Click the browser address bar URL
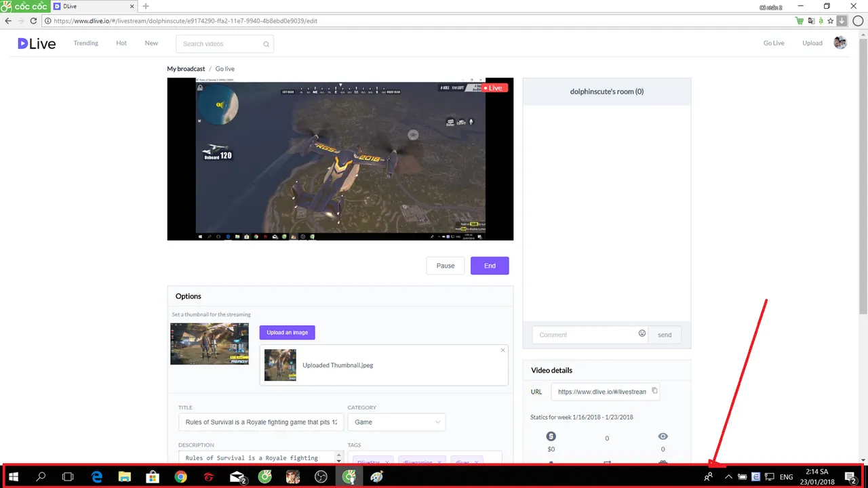 click(x=185, y=21)
